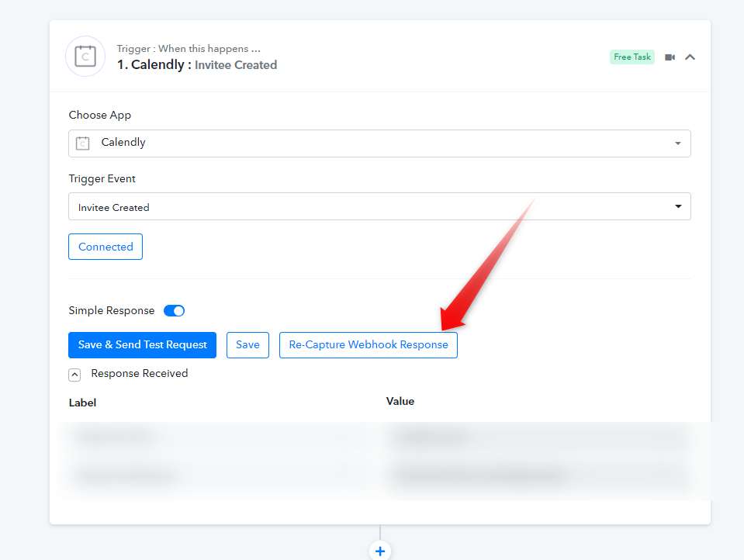Click Re-Capture Webhook Response button
This screenshot has width=744, height=560.
[x=369, y=345]
